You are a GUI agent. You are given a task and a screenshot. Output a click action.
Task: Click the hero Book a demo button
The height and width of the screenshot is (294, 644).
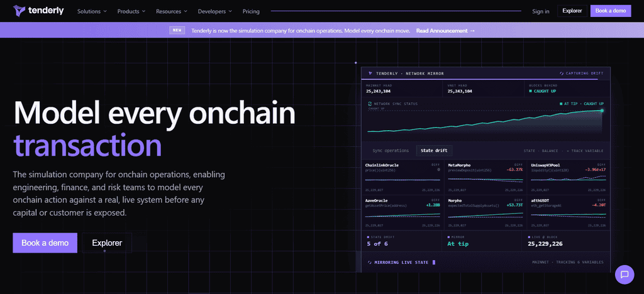(x=45, y=242)
